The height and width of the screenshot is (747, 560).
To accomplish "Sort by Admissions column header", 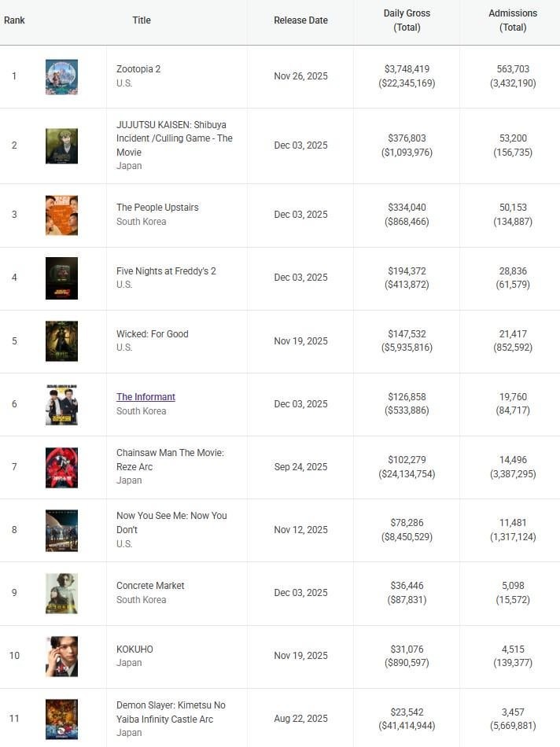I will [513, 20].
